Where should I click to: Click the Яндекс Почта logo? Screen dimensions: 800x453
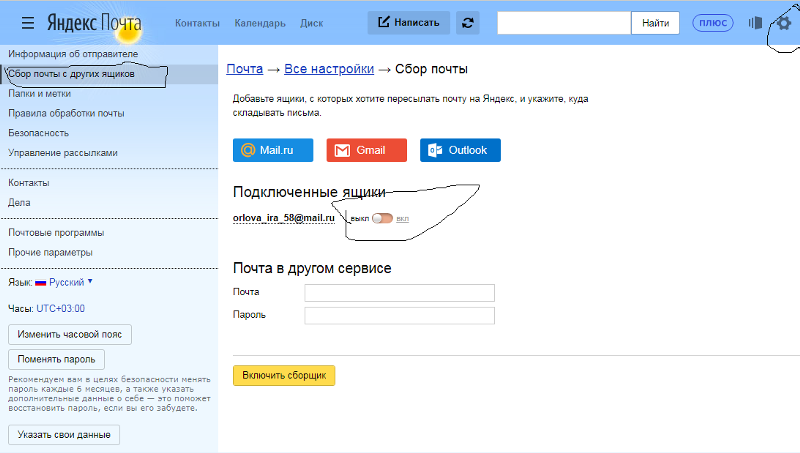tap(94, 23)
